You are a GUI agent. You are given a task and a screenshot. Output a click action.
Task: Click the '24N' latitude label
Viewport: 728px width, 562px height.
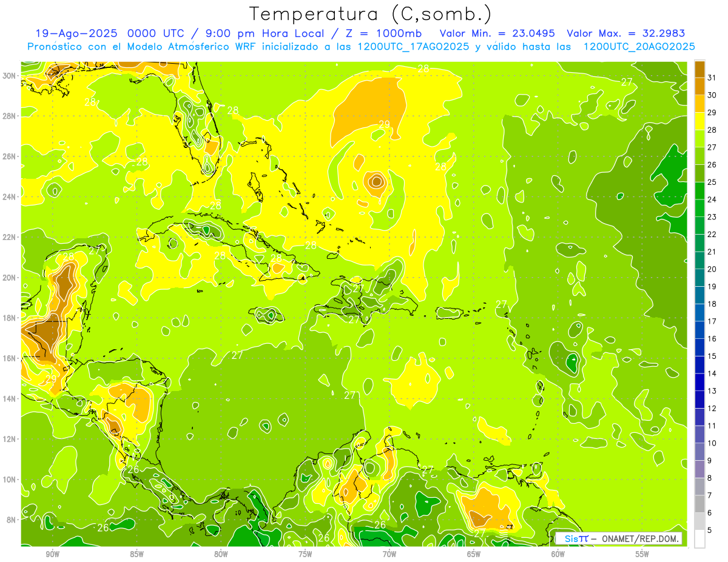(10, 196)
